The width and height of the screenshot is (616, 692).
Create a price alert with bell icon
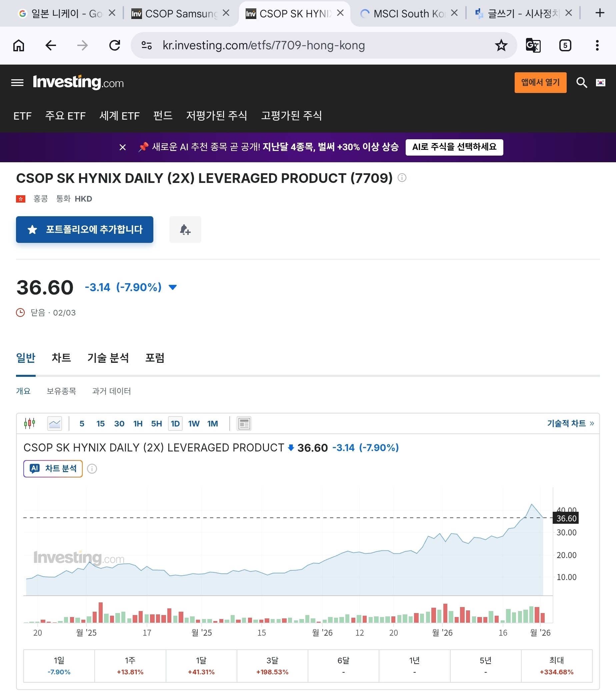coord(185,230)
